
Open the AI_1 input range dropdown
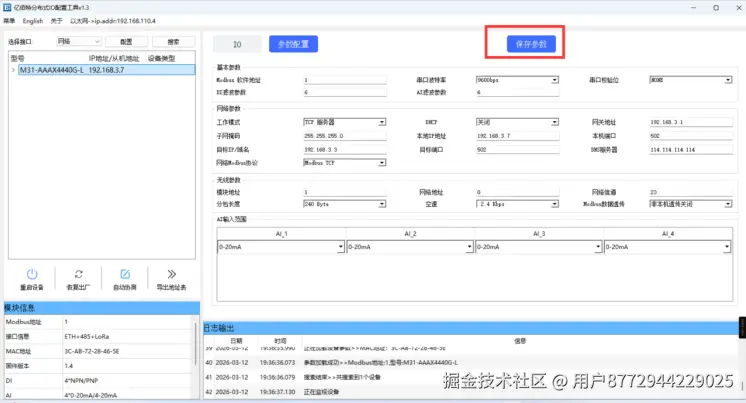tap(281, 247)
